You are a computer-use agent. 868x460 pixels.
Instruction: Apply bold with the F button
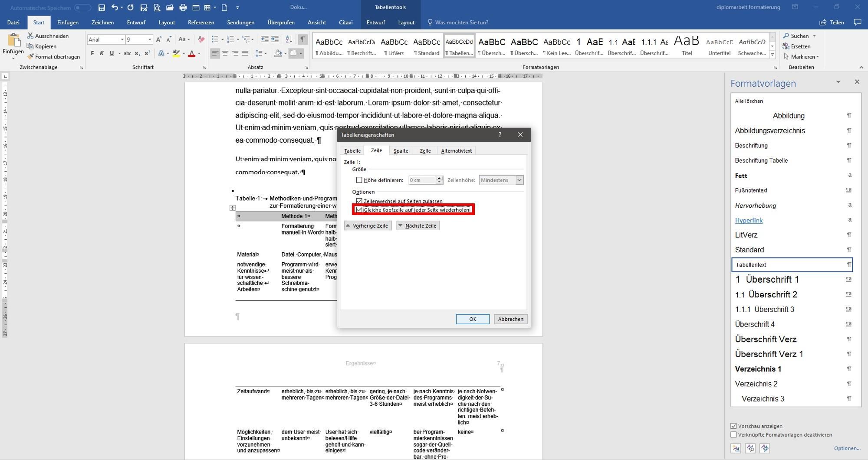[x=92, y=53]
